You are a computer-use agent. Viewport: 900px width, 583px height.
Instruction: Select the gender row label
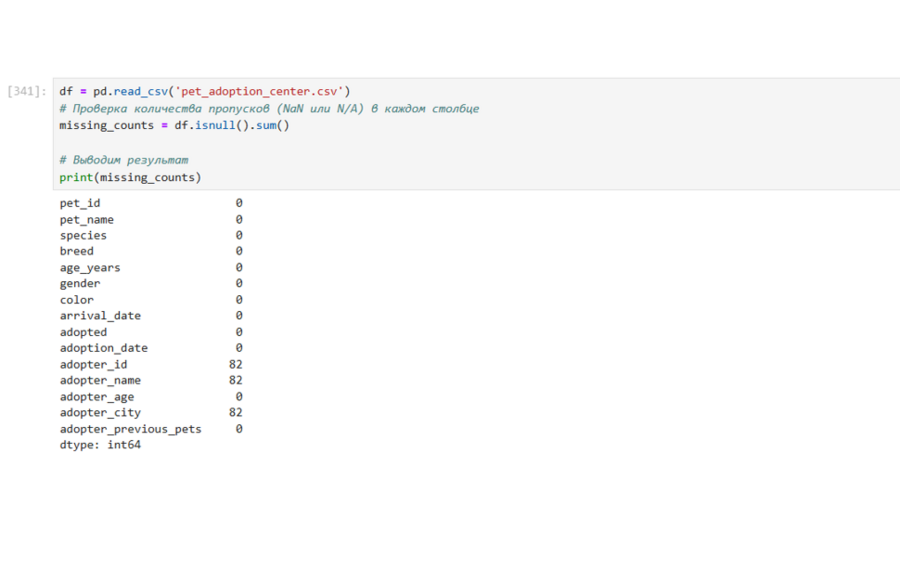point(80,283)
